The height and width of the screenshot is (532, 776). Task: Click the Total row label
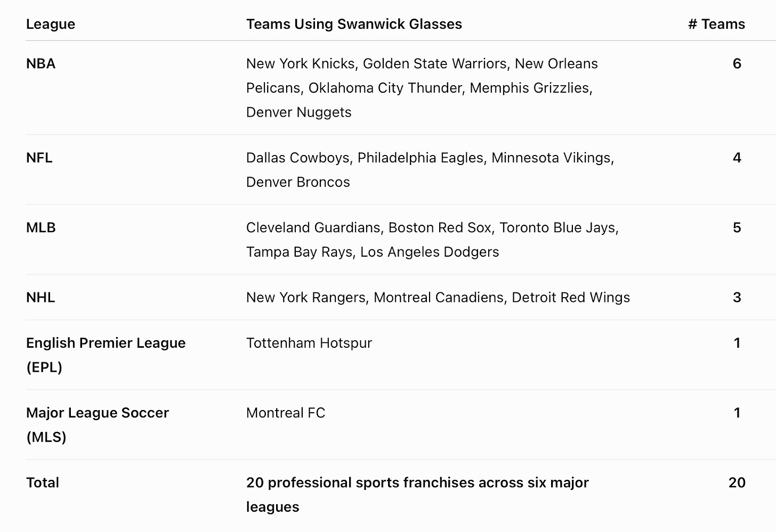click(x=43, y=482)
